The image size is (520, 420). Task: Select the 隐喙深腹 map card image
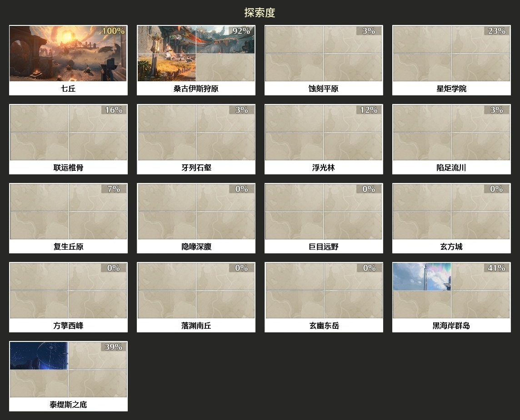point(196,211)
